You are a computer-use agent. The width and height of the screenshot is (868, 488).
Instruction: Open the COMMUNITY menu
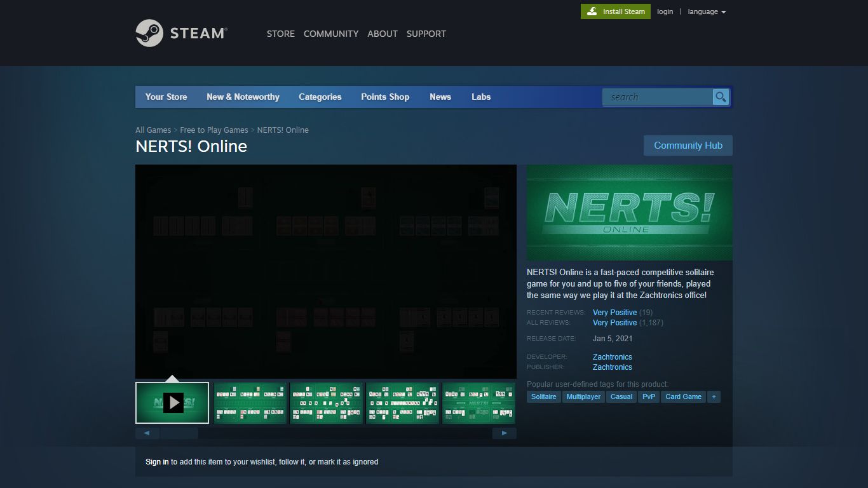(x=331, y=34)
